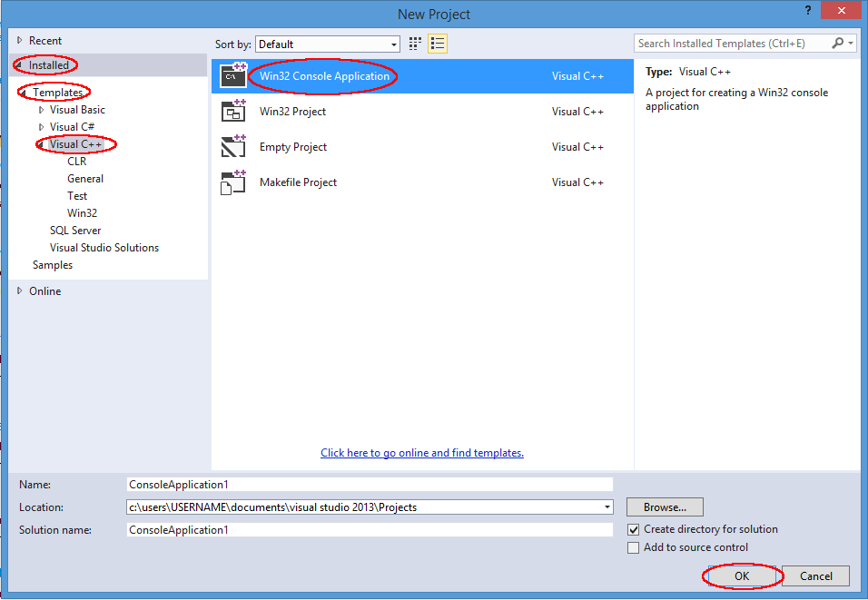Click inside the Name input field
This screenshot has width=868, height=600.
click(x=363, y=484)
